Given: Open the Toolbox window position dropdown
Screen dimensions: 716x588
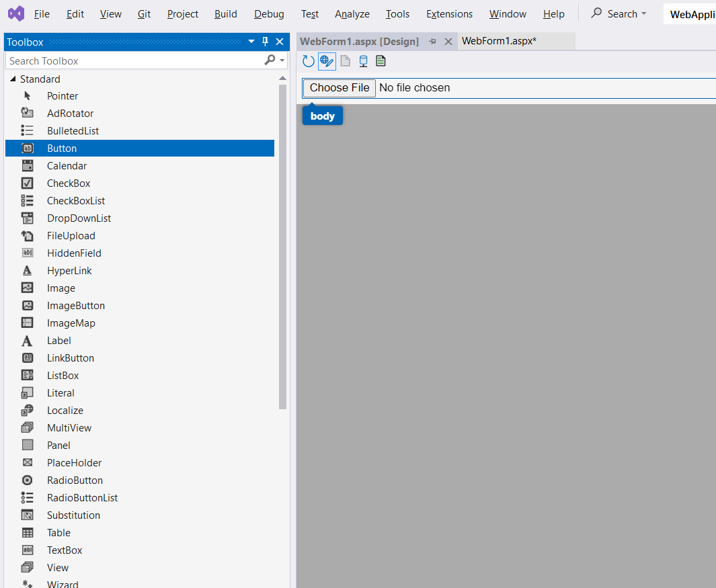Looking at the screenshot, I should point(251,42).
